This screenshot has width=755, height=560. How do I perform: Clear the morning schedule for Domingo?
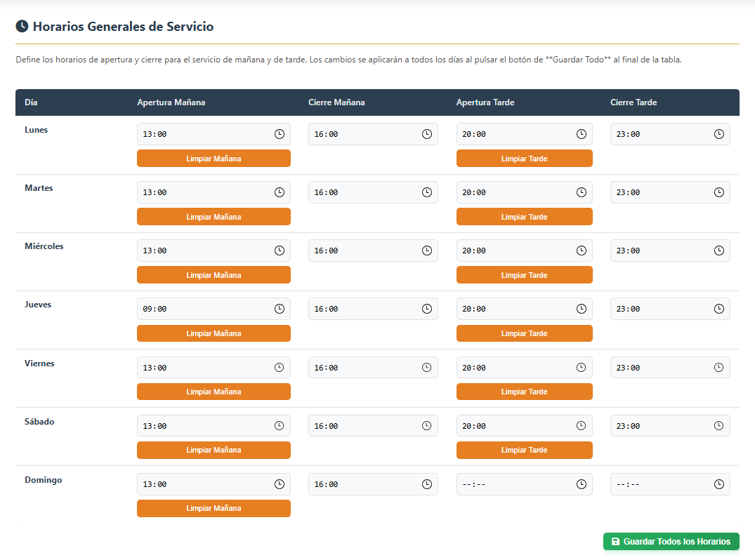coord(214,508)
